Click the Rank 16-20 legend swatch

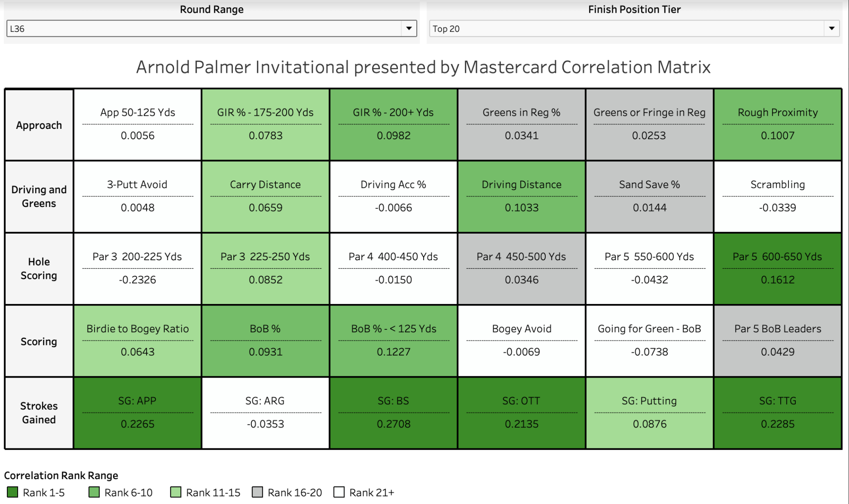[257, 492]
